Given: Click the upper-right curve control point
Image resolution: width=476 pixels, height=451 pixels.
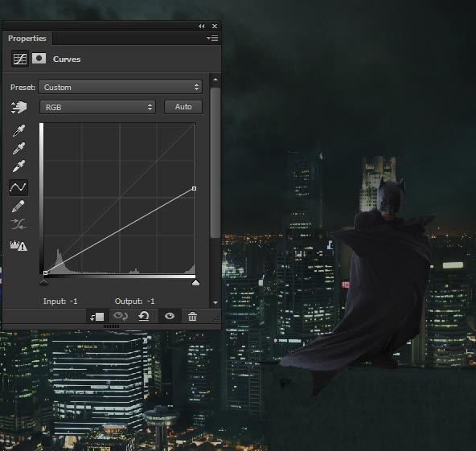Looking at the screenshot, I should coord(194,189).
